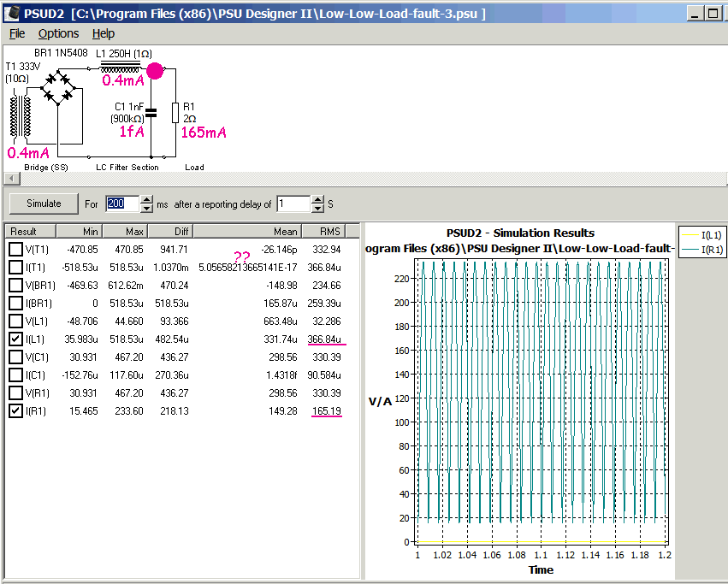Click the Diff column header
728x584 pixels.
[170, 231]
